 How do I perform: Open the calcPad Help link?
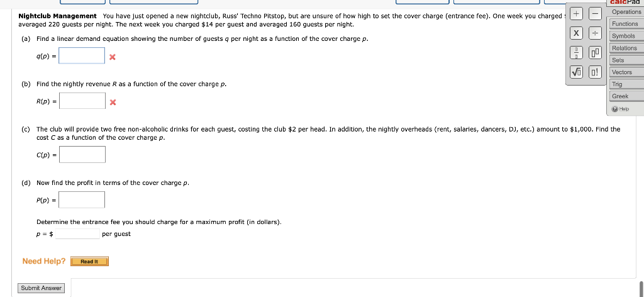tap(621, 109)
